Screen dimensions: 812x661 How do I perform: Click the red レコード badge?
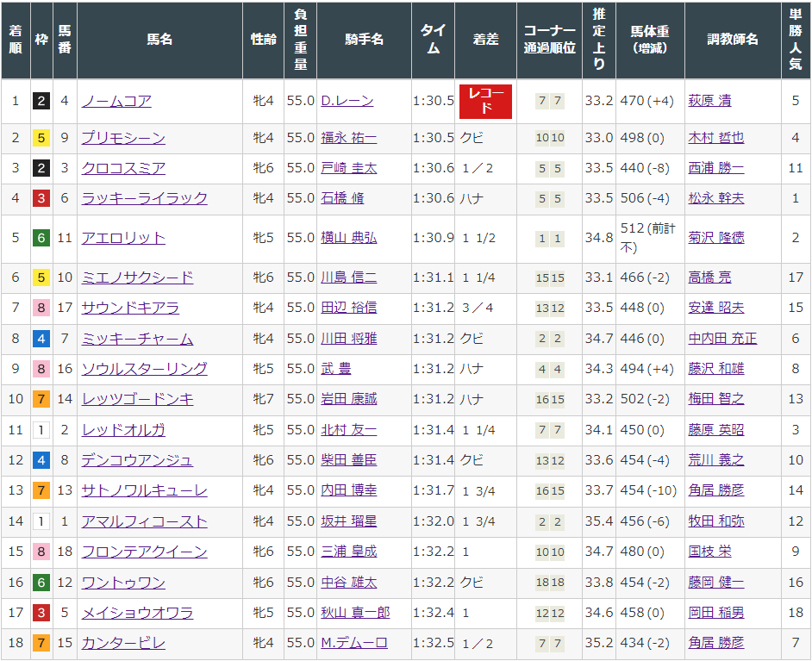[x=486, y=102]
